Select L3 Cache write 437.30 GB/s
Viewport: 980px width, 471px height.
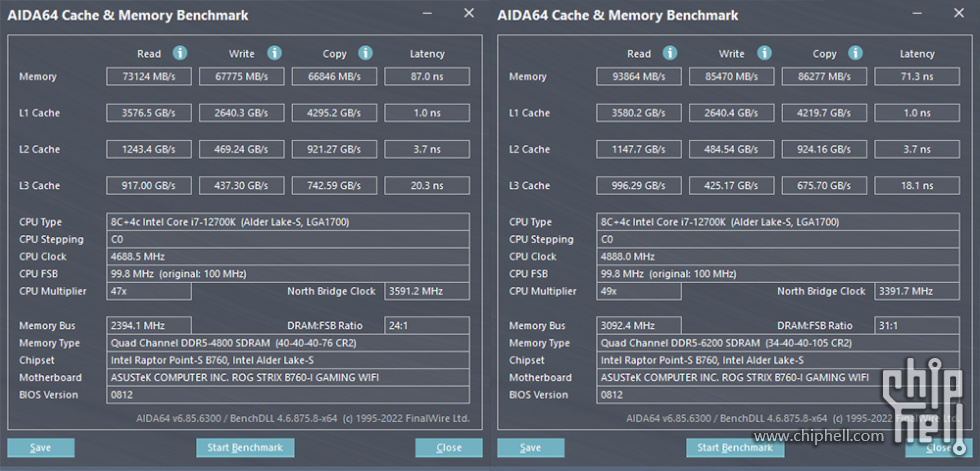[x=241, y=186]
